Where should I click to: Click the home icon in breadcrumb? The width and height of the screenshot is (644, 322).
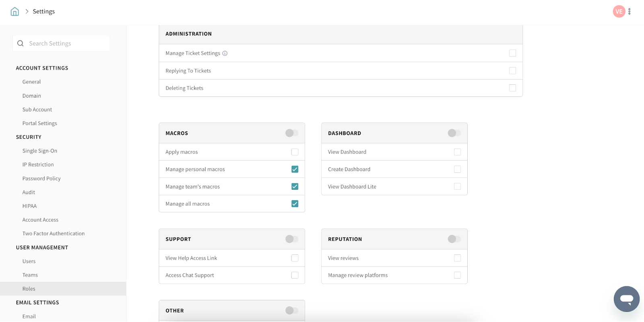[x=15, y=11]
